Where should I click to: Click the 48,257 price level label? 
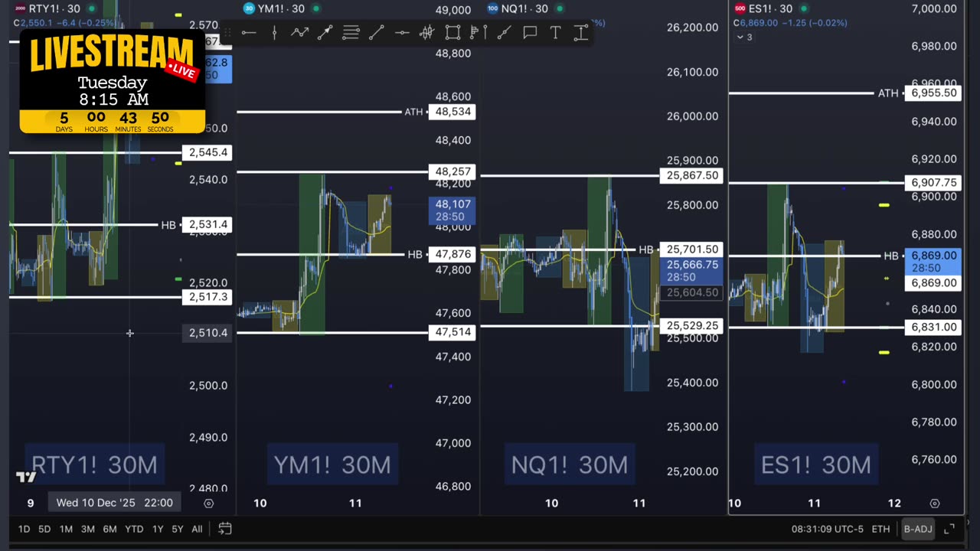click(452, 171)
